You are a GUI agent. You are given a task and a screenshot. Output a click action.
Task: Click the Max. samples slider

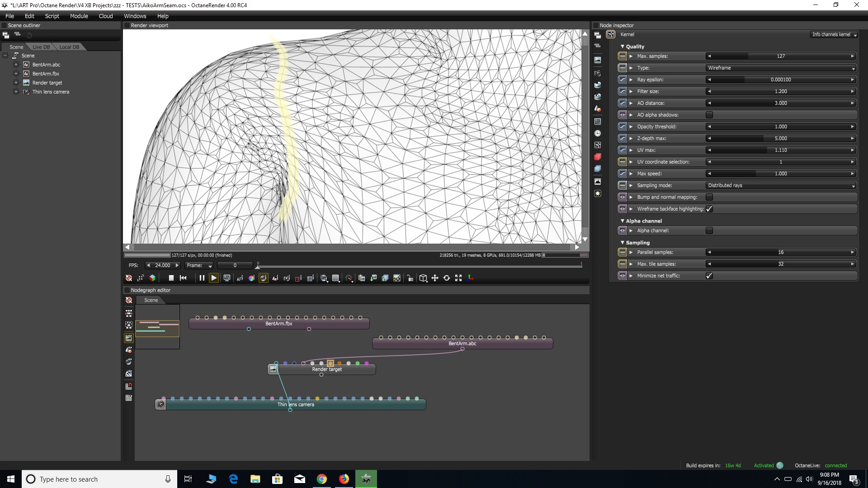click(x=781, y=56)
